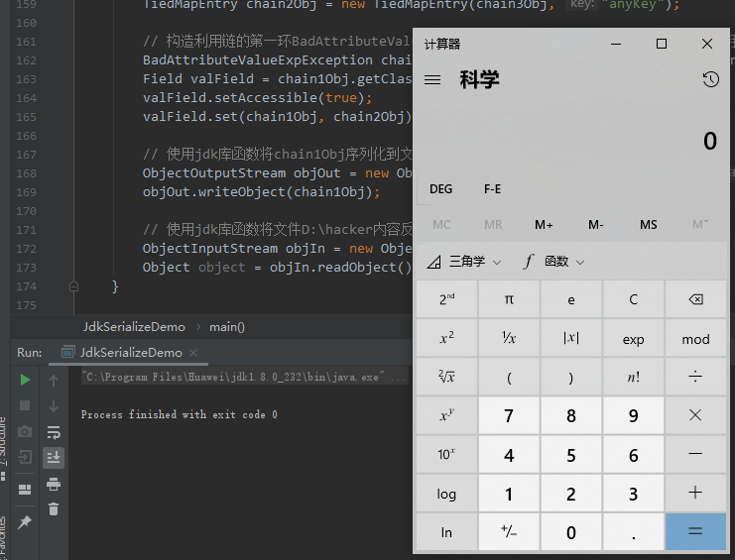Click the absolute value |x| key
This screenshot has width=735, height=560.
pos(571,338)
